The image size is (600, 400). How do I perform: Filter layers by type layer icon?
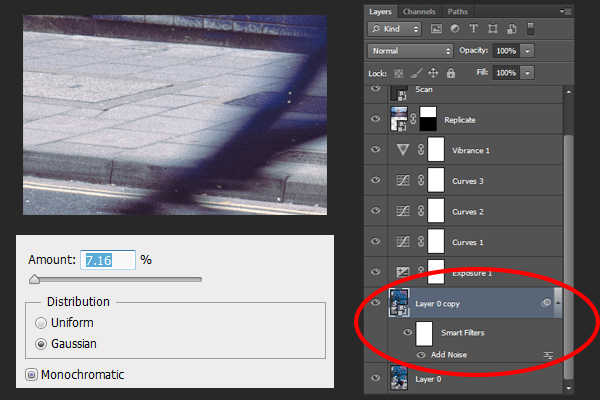tap(474, 29)
